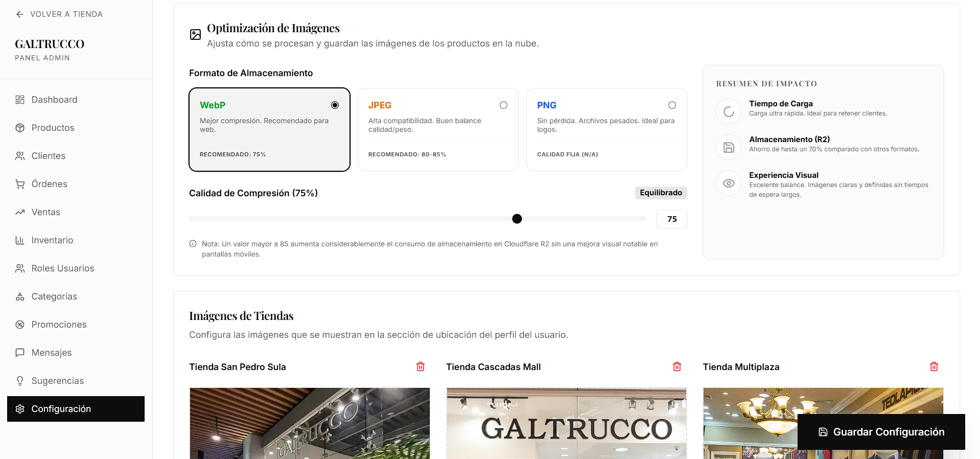
Task: Click the GALTRUCCO brand name in sidebar
Action: pyautogui.click(x=50, y=44)
